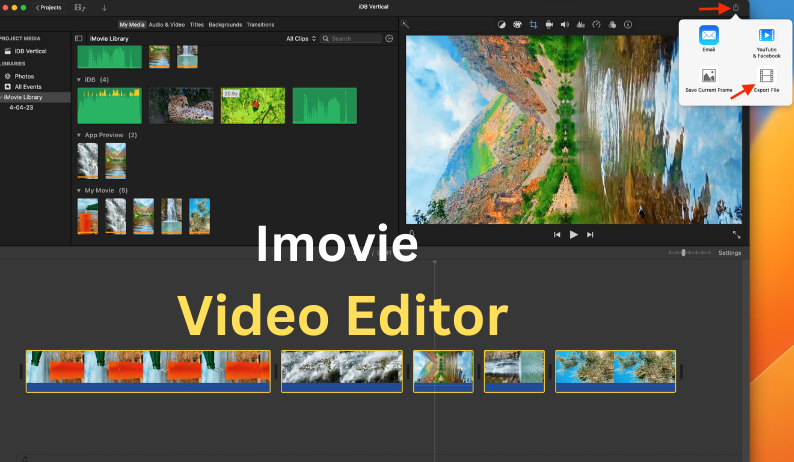Choose YouTube & Facebook share option
The height and width of the screenshot is (462, 794).
click(766, 42)
